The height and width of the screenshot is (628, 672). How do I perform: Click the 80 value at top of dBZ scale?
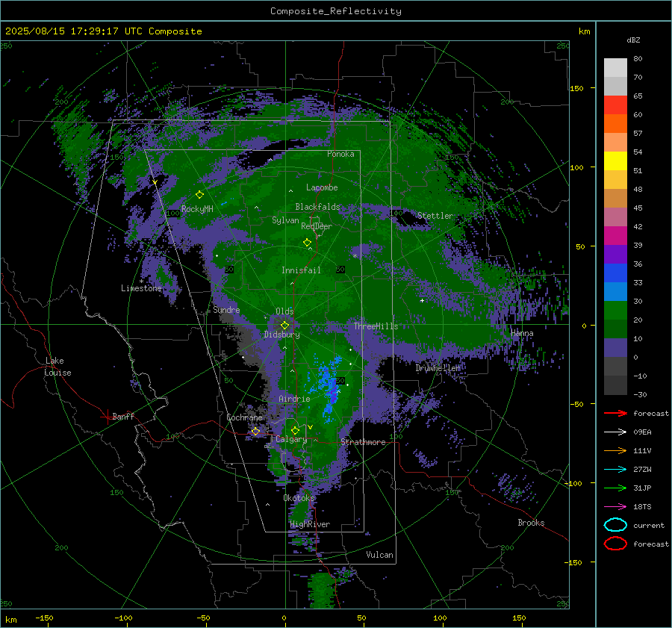(x=638, y=58)
